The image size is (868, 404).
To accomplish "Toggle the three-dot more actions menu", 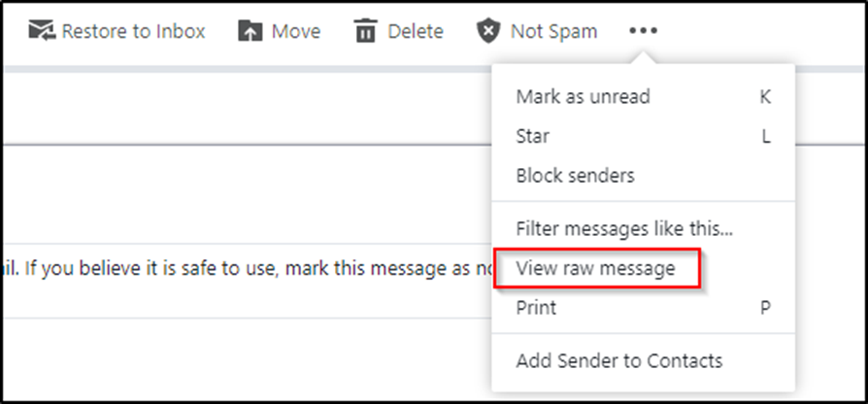I will (643, 31).
